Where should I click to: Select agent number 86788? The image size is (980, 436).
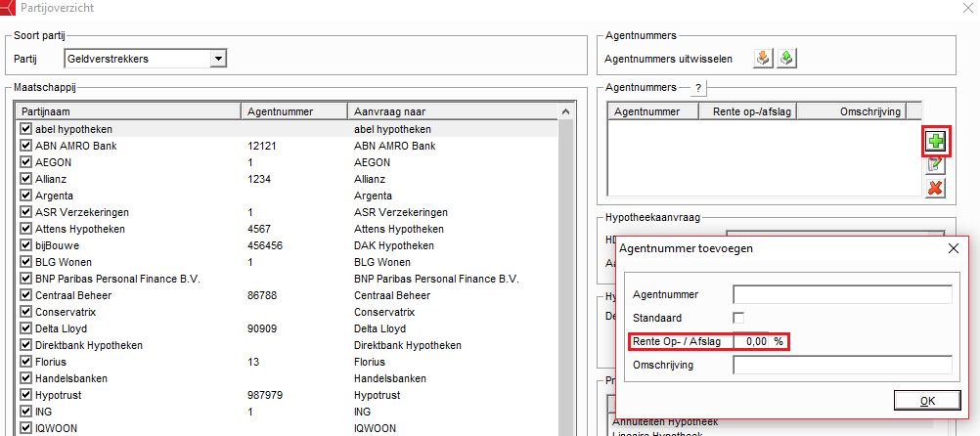coord(262,295)
